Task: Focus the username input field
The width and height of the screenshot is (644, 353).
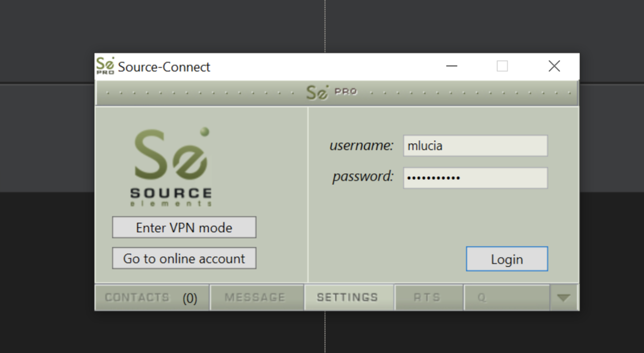Action: [x=475, y=145]
